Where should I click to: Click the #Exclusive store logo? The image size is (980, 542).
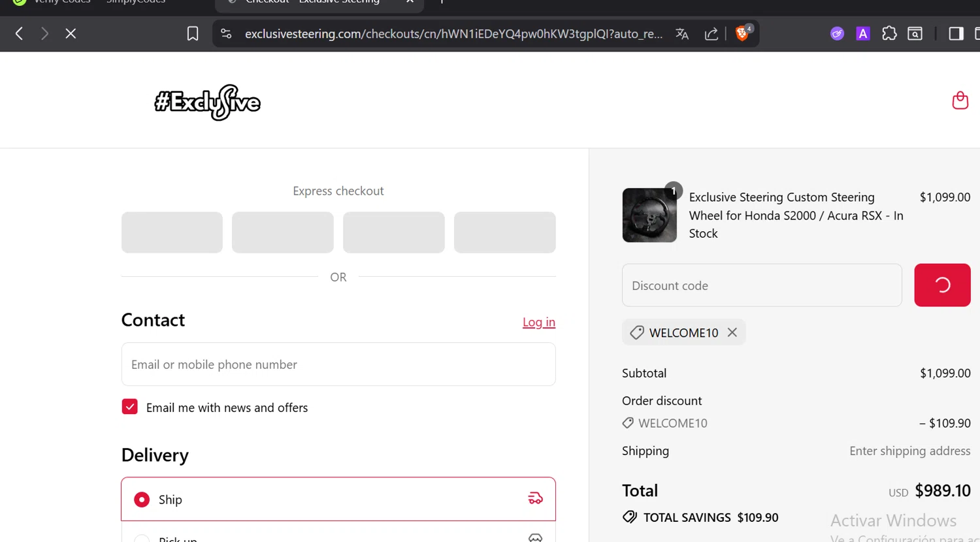207,102
